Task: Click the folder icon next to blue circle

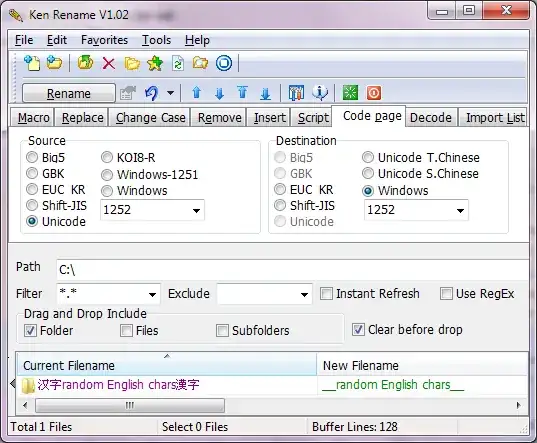Action: point(200,63)
